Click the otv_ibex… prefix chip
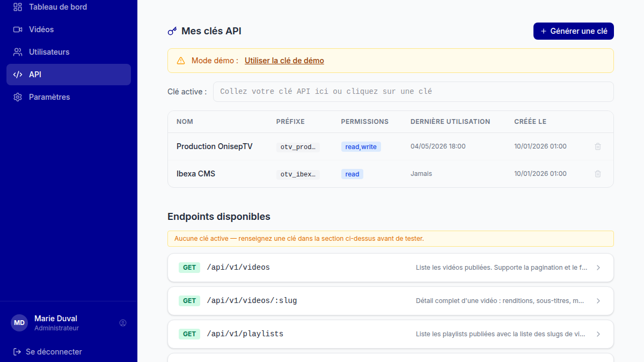Screen dimensions: 644x362 point(298,174)
